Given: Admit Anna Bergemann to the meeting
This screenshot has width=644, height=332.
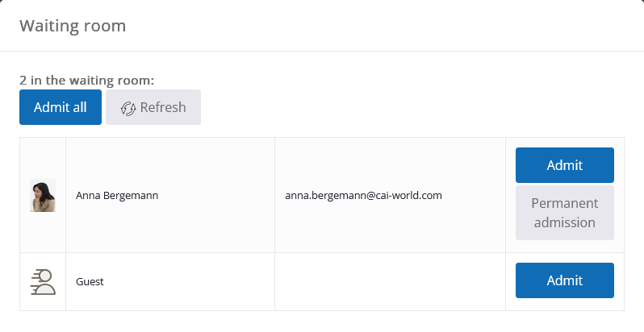Looking at the screenshot, I should (565, 165).
